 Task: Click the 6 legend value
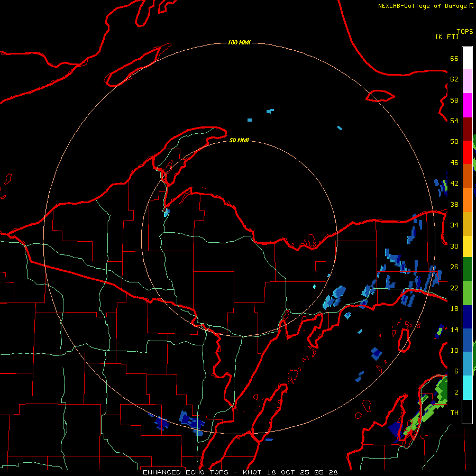[456, 371]
